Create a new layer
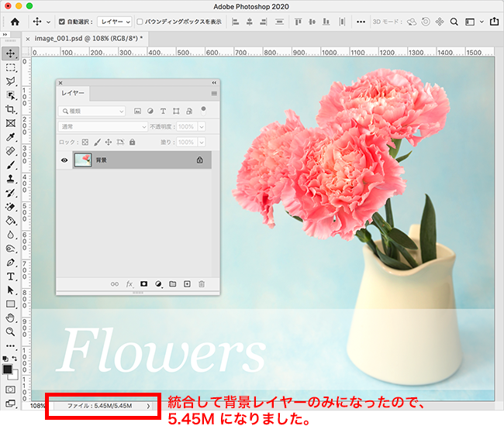 coord(187,283)
